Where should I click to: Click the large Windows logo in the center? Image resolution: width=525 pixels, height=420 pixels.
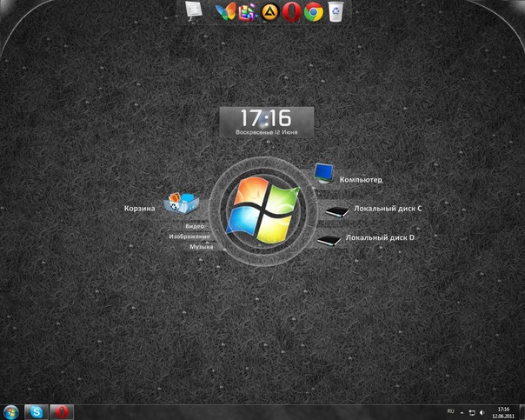(262, 208)
